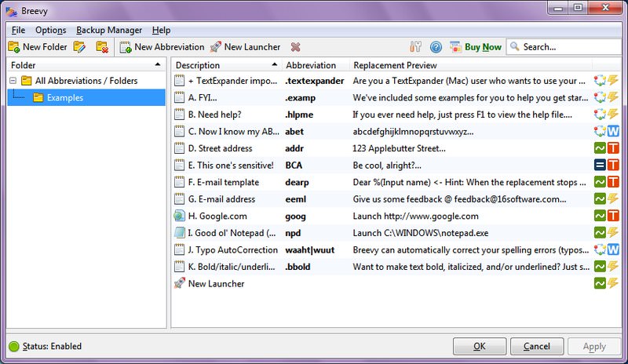Image resolution: width=628 pixels, height=364 pixels.
Task: Select the 'B. Need help?' row
Action: point(396,115)
